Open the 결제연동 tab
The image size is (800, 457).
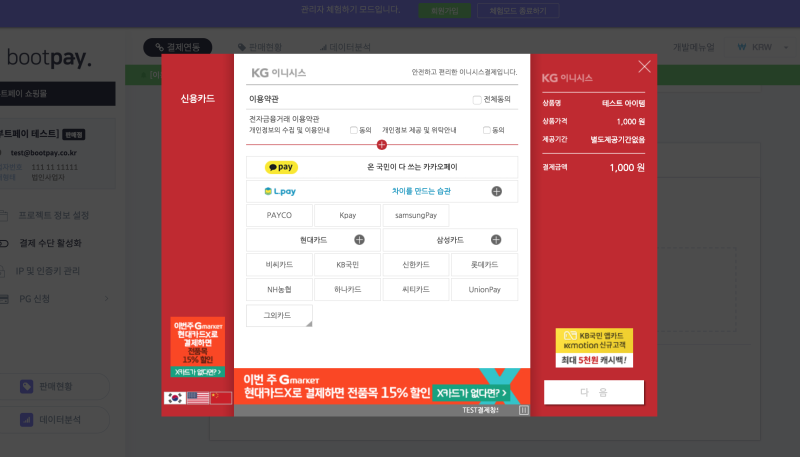178,47
